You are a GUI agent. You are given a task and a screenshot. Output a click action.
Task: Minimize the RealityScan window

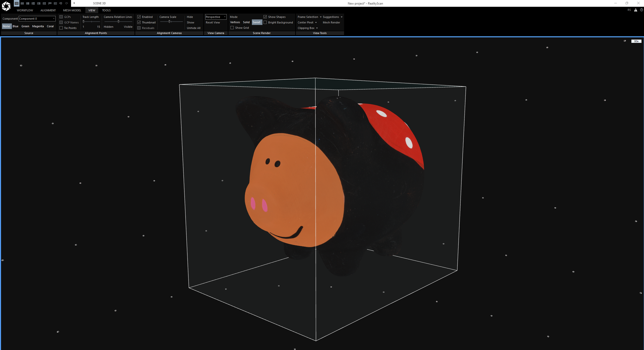tap(615, 3)
